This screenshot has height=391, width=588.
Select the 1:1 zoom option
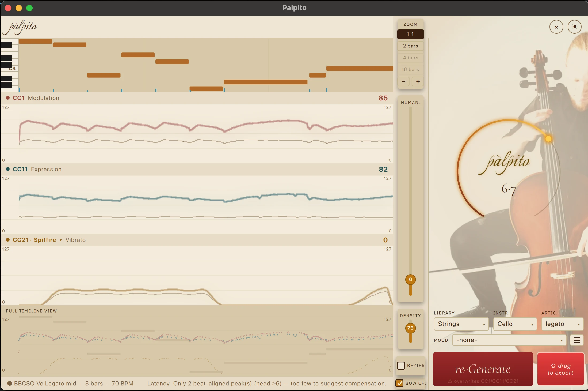point(410,34)
